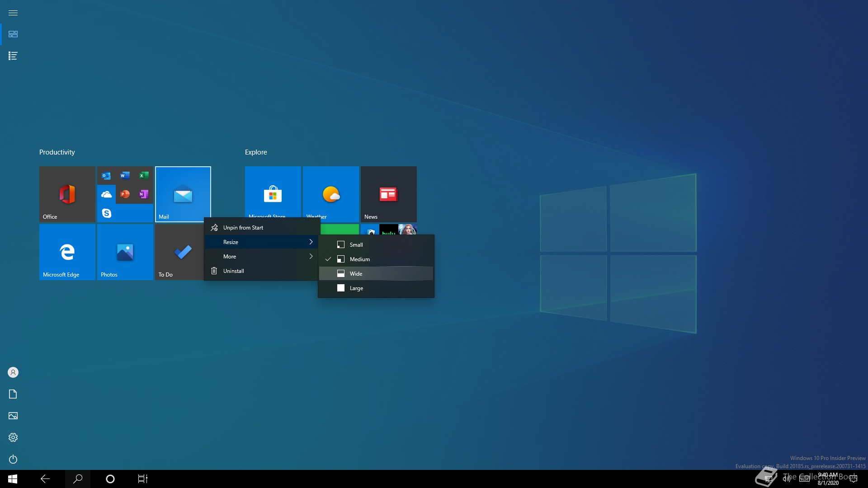Image resolution: width=868 pixels, height=488 pixels.
Task: Open the Mail tile
Action: tap(183, 194)
